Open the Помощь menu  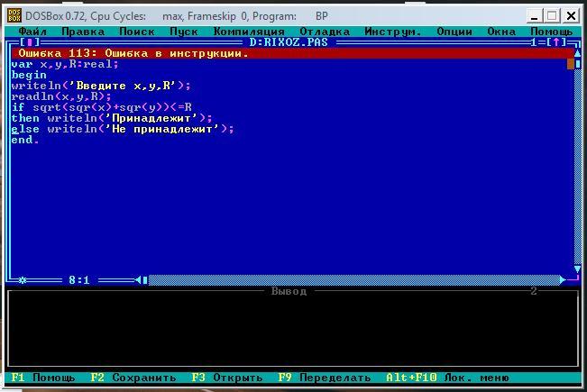(x=552, y=32)
